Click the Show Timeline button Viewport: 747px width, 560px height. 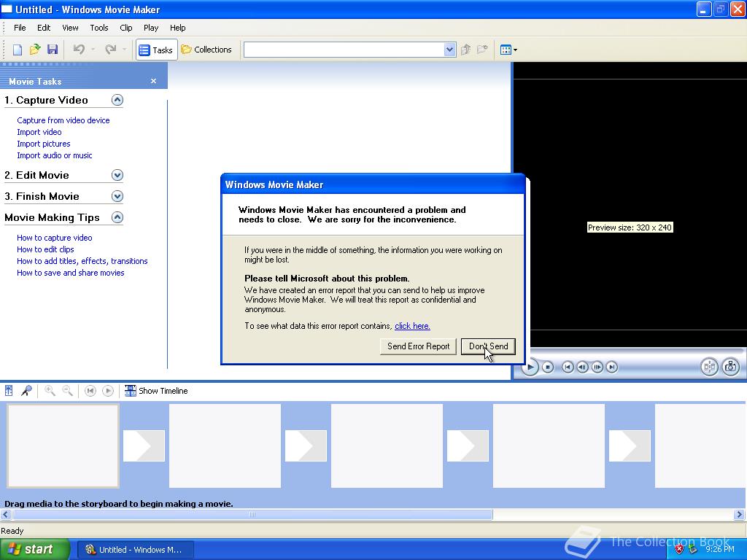(x=156, y=391)
